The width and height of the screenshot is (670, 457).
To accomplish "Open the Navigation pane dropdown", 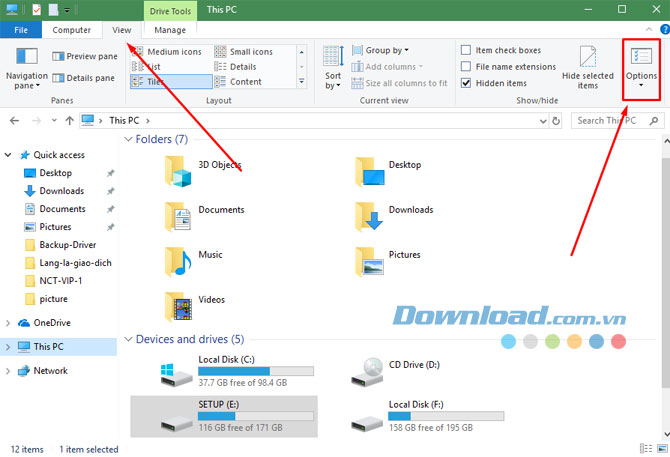I will tap(26, 68).
